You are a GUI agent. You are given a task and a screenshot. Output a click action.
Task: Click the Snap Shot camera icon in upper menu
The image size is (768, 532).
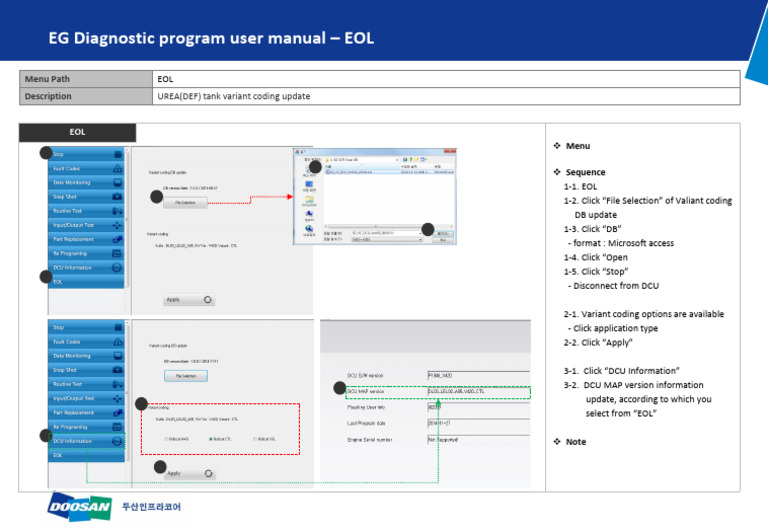[x=118, y=197]
